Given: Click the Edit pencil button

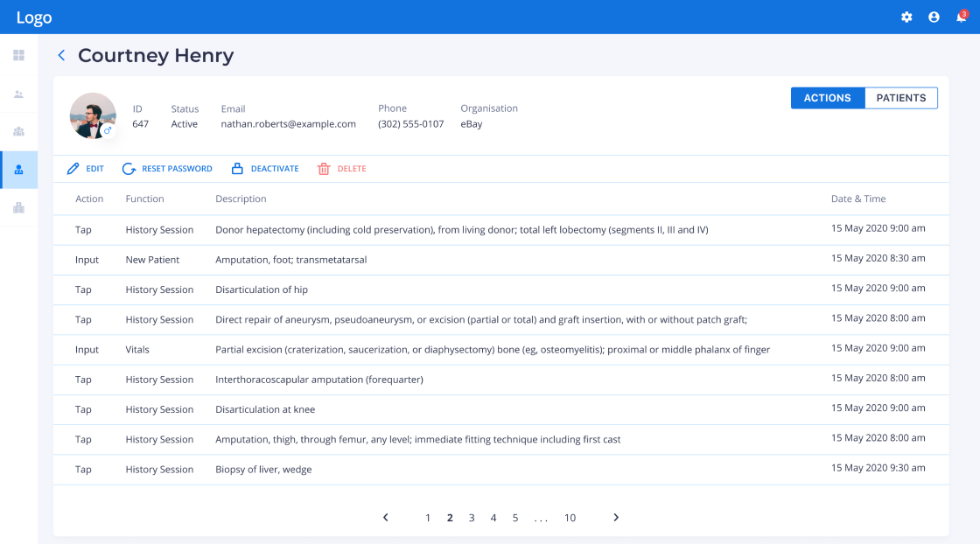Looking at the screenshot, I should click(86, 169).
